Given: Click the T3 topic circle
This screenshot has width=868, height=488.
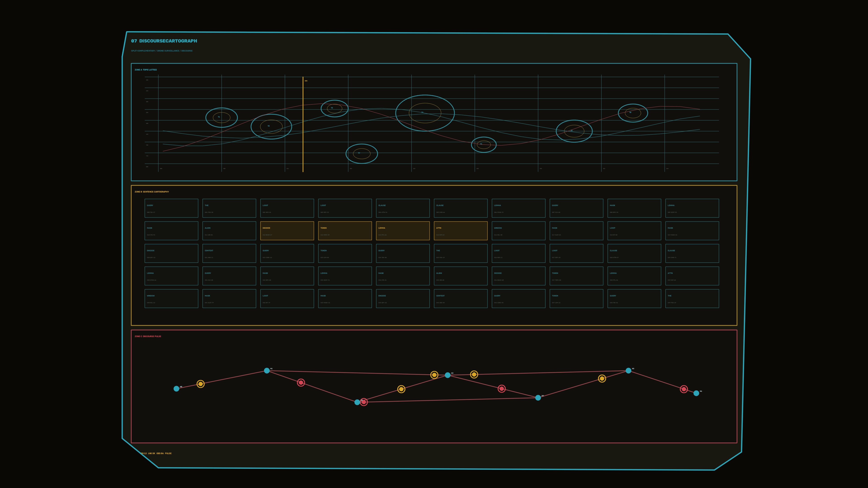Looking at the screenshot, I should 334,108.
